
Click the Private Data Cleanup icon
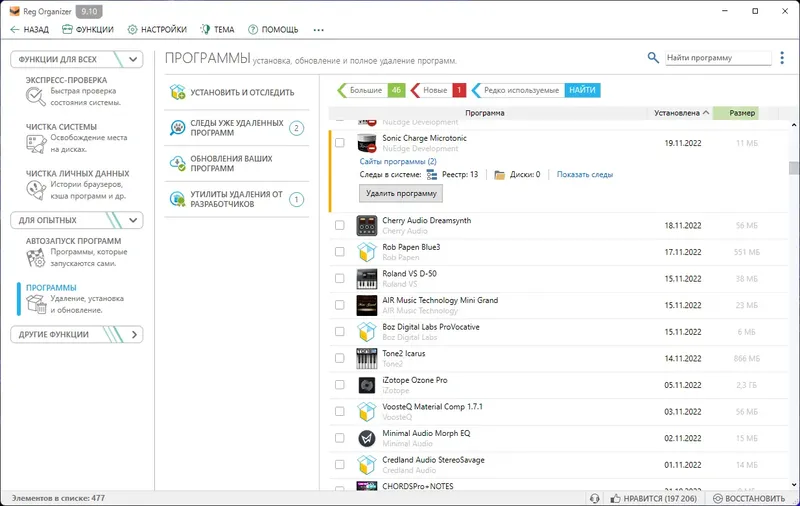pyautogui.click(x=36, y=190)
